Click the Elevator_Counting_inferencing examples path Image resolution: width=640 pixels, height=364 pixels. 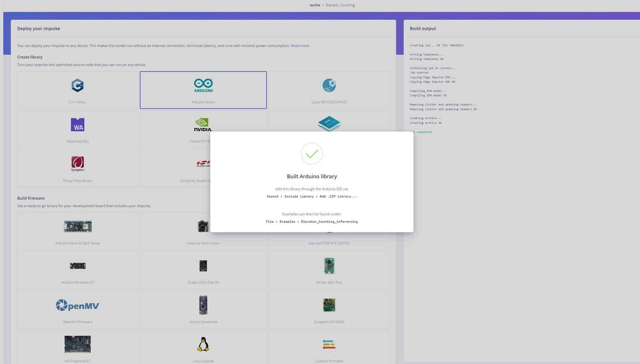312,222
